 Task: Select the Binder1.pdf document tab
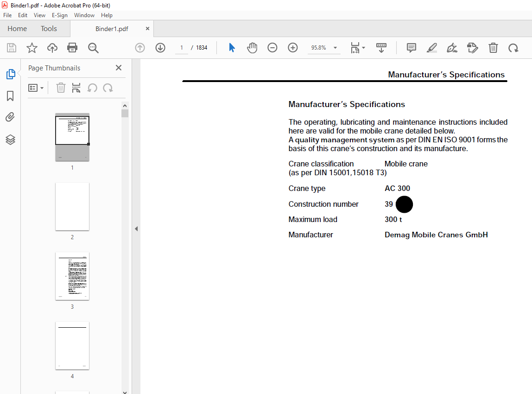[112, 29]
